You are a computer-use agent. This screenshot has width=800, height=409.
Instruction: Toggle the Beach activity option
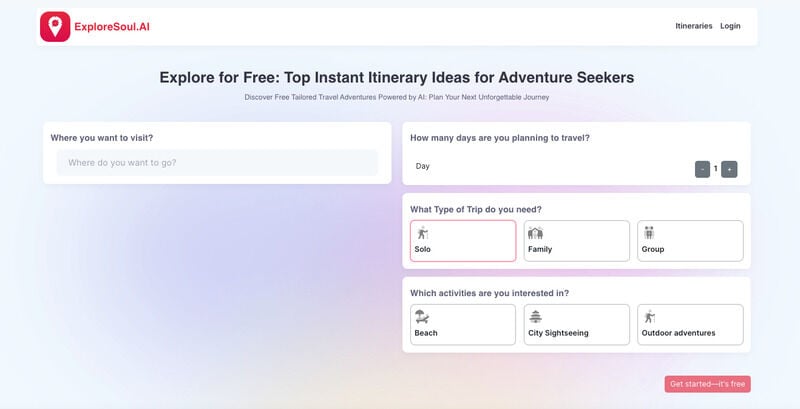coord(463,325)
